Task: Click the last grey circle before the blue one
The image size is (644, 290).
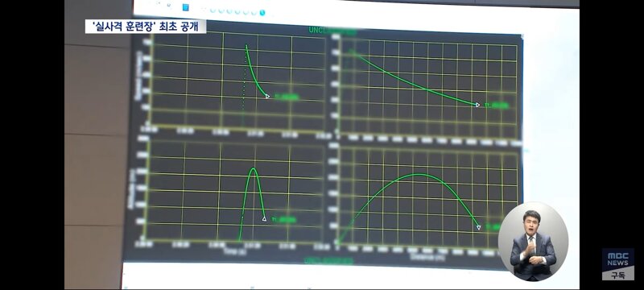Action: [254, 12]
